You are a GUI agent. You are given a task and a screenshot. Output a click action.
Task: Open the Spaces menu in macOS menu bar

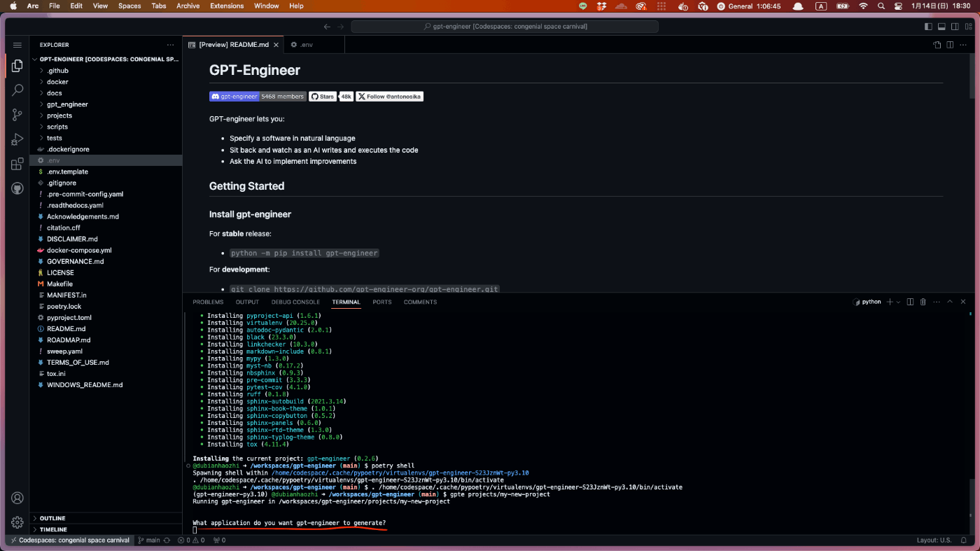[129, 6]
